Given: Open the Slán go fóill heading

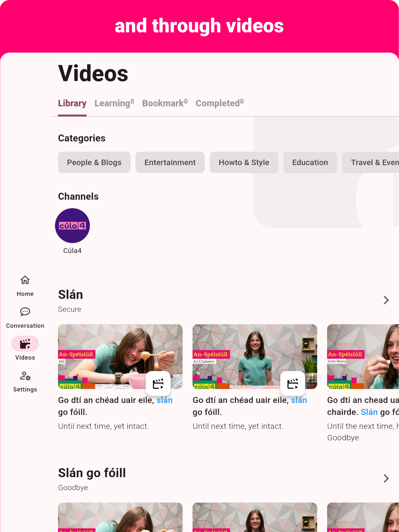Looking at the screenshot, I should [x=92, y=473].
